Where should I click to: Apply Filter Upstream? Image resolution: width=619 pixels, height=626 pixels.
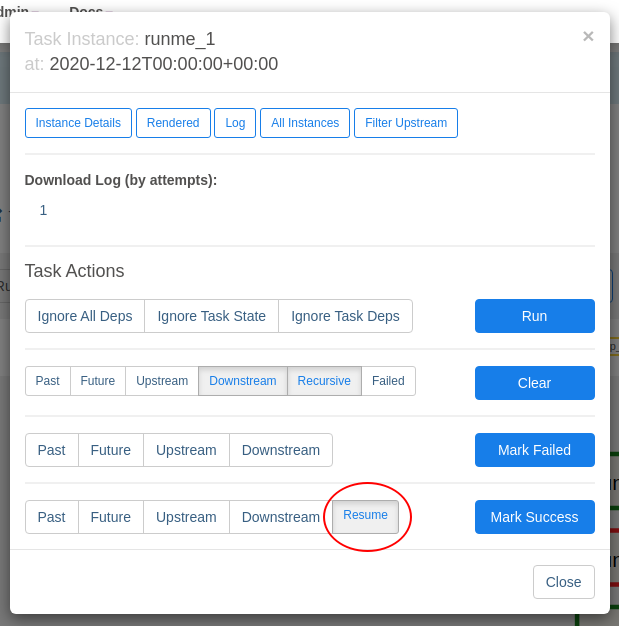click(x=406, y=123)
